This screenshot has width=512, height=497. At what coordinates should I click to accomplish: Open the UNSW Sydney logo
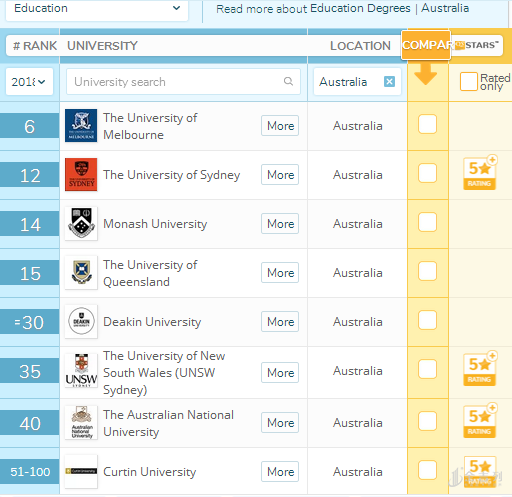tap(81, 371)
